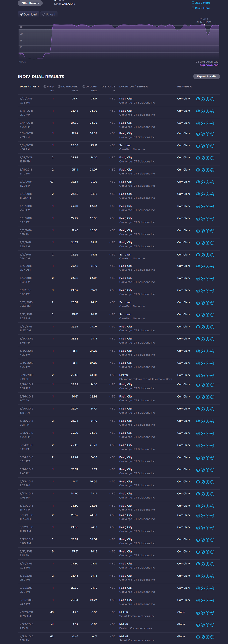Open the Date / Time sort dropdown arrow

pos(38,86)
